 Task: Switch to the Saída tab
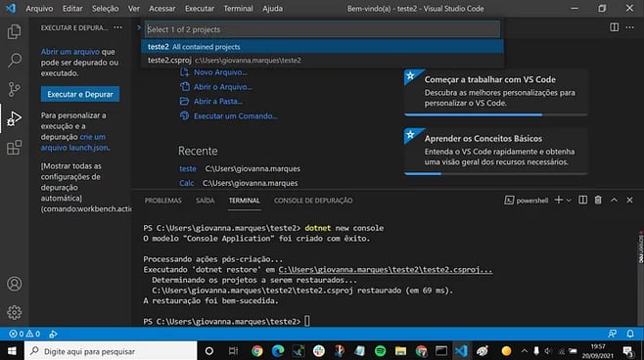coord(205,201)
